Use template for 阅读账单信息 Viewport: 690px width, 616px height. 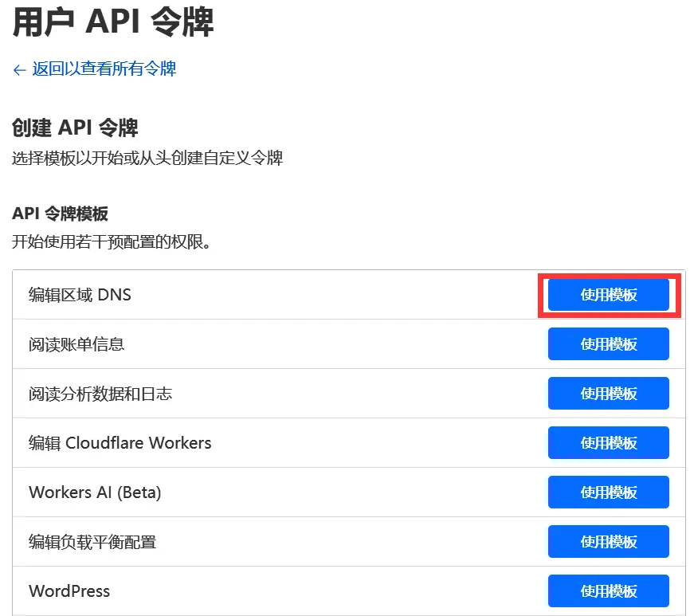click(608, 344)
